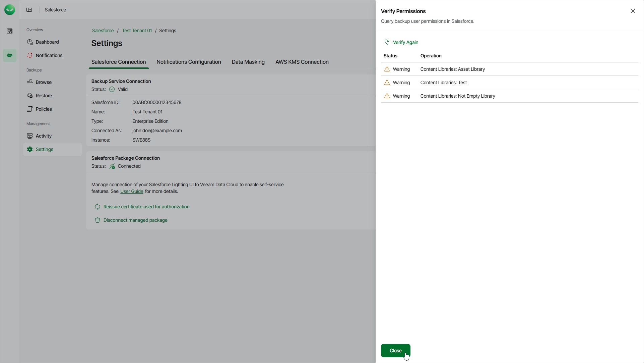Open the Activity page
This screenshot has width=644, height=363.
[x=44, y=136]
